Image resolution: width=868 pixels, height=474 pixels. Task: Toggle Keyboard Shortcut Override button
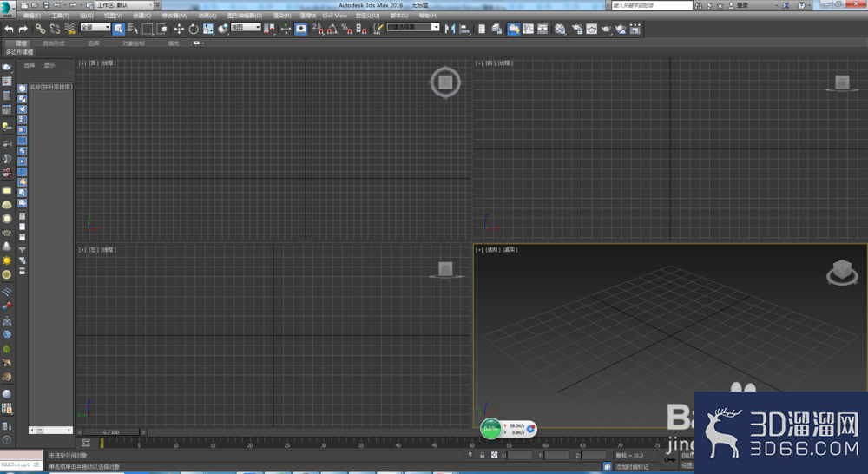pos(300,29)
